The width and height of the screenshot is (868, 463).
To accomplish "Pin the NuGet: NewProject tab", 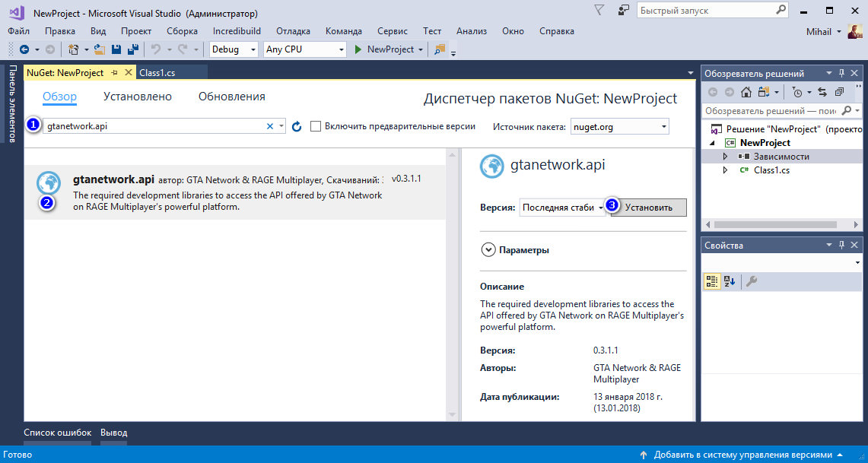I will (115, 72).
